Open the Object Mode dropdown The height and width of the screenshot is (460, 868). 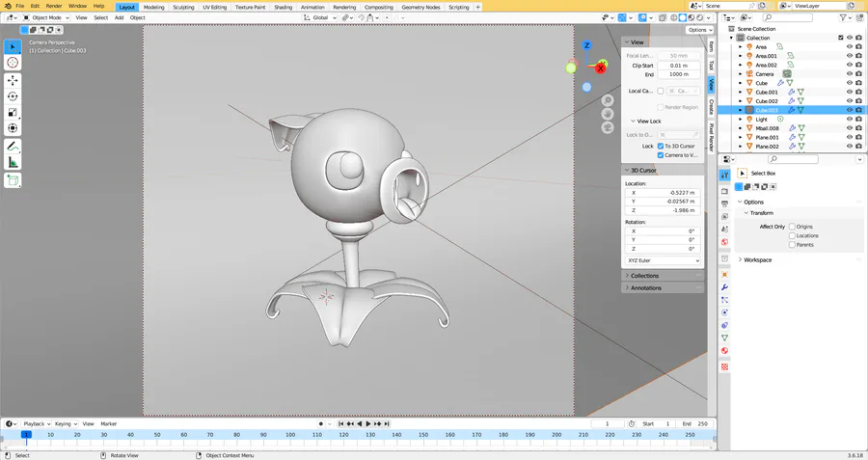(46, 17)
